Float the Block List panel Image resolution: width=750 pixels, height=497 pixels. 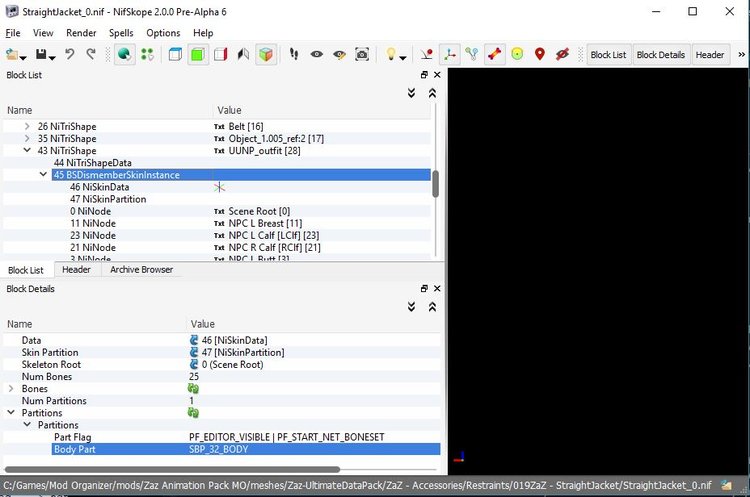click(x=424, y=75)
